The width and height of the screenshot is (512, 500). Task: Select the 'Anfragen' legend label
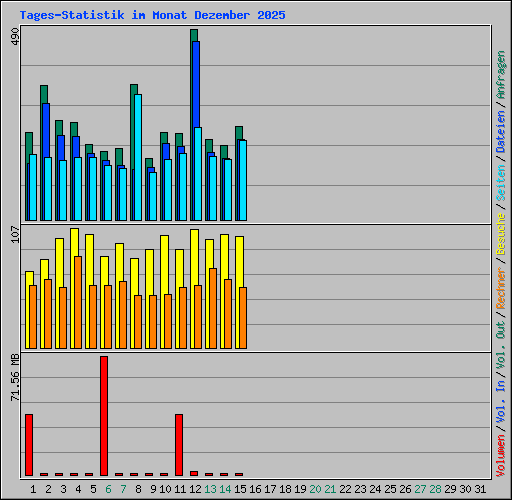(501, 75)
